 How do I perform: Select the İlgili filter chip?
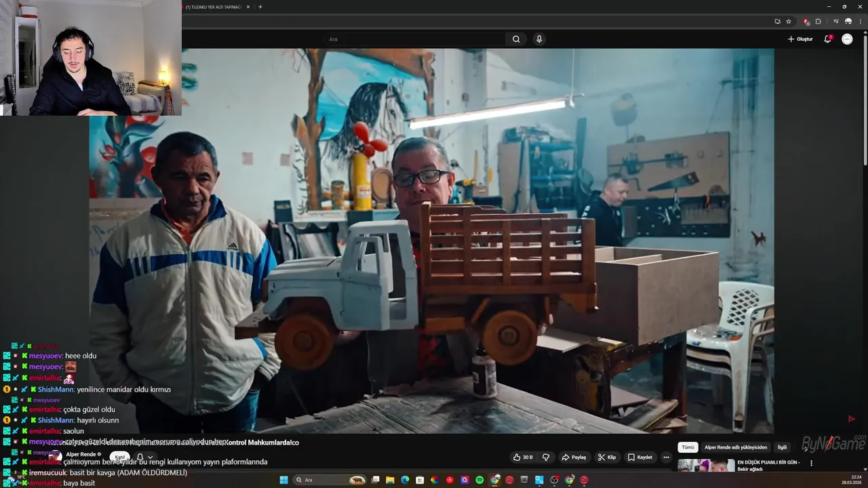coord(782,447)
